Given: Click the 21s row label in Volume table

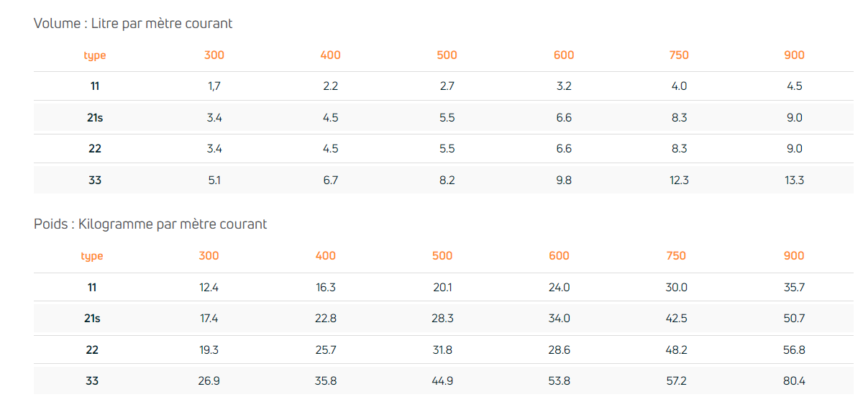Looking at the screenshot, I should pyautogui.click(x=95, y=118).
